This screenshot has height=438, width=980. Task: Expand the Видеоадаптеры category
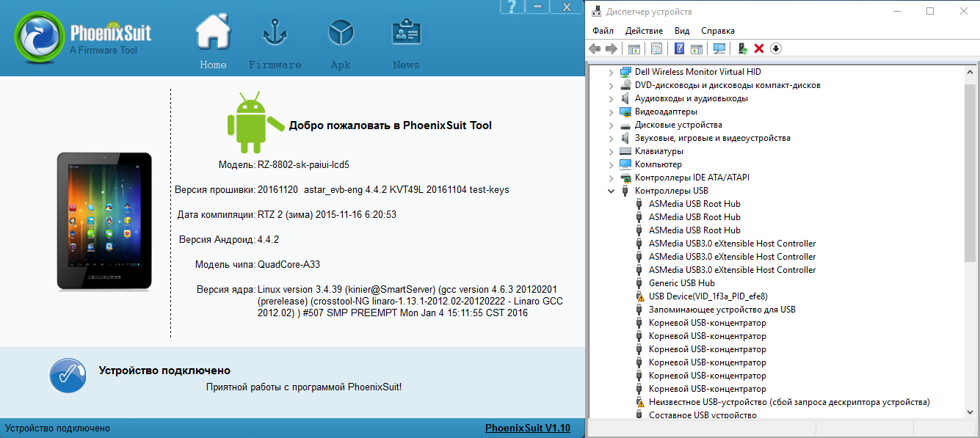(611, 112)
